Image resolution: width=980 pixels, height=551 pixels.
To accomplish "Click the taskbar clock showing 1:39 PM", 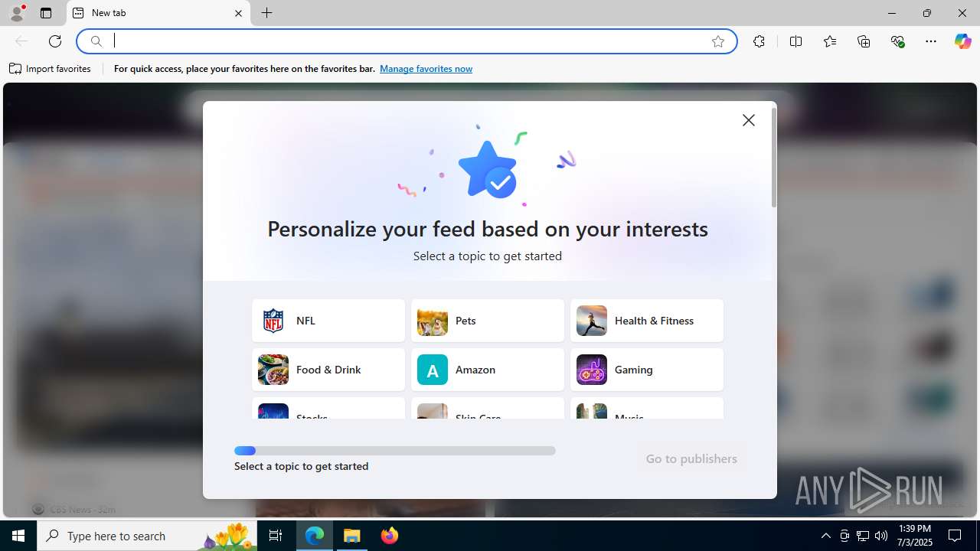I will (x=915, y=536).
